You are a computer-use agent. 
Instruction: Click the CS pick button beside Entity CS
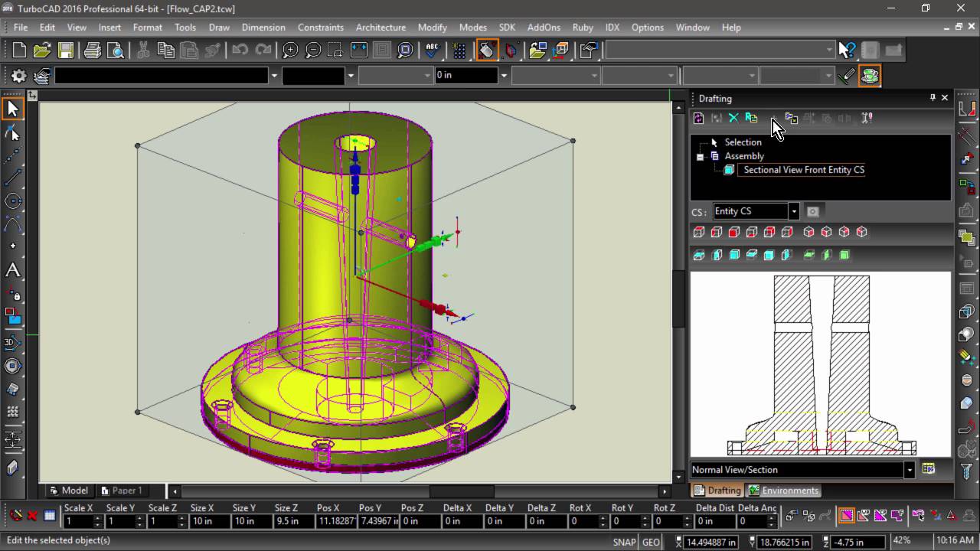(x=813, y=211)
